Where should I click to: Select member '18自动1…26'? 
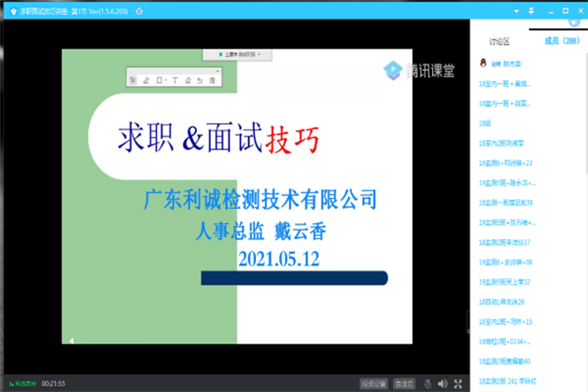coord(501,302)
